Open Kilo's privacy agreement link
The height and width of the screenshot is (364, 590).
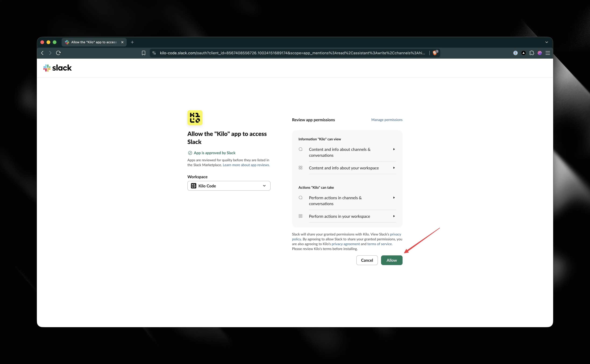346,244
